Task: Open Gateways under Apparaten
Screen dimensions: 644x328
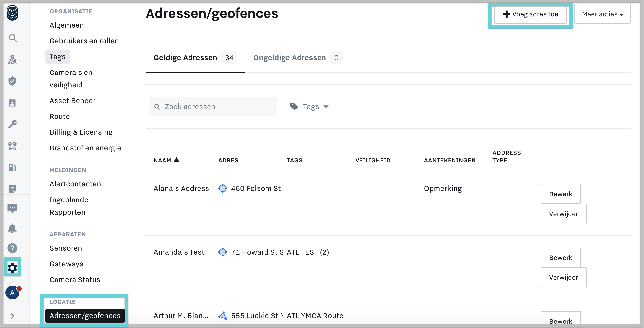Action: (x=66, y=264)
